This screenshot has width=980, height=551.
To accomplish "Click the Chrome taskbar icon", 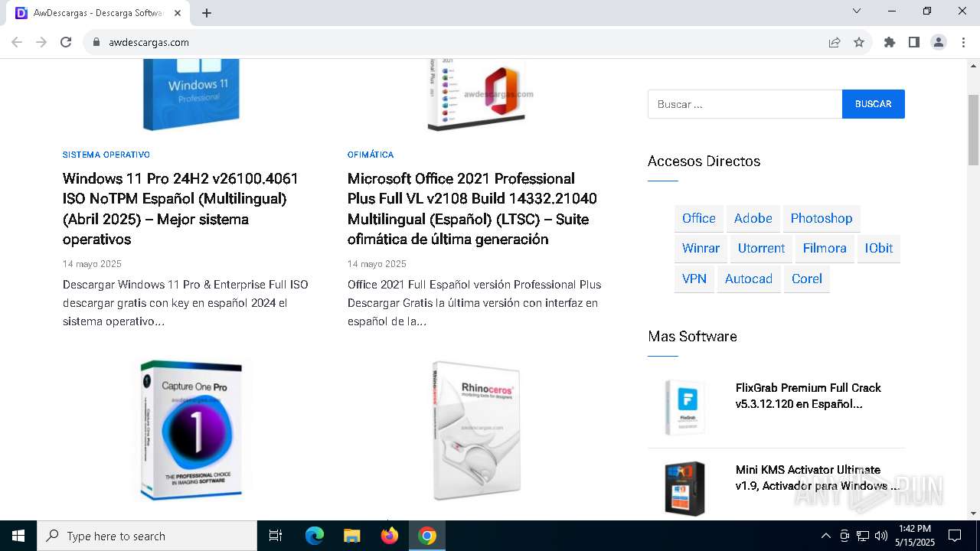I will [427, 536].
